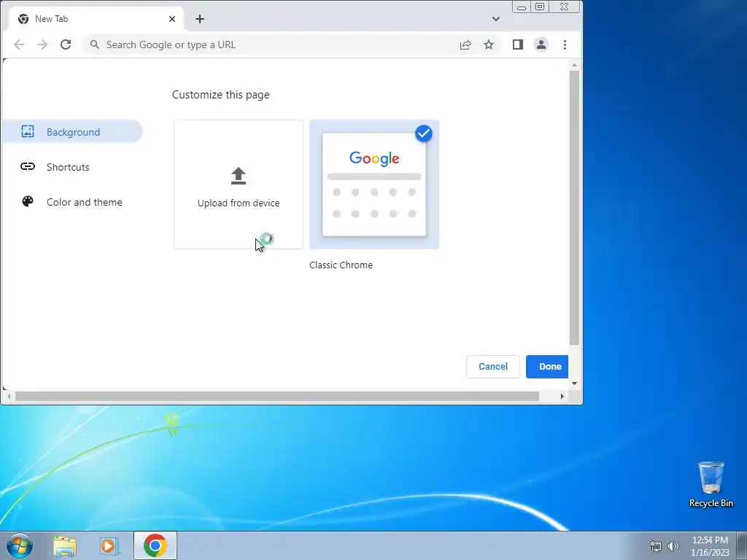Choose the Upload from device tile
The image size is (747, 560).
tap(239, 184)
